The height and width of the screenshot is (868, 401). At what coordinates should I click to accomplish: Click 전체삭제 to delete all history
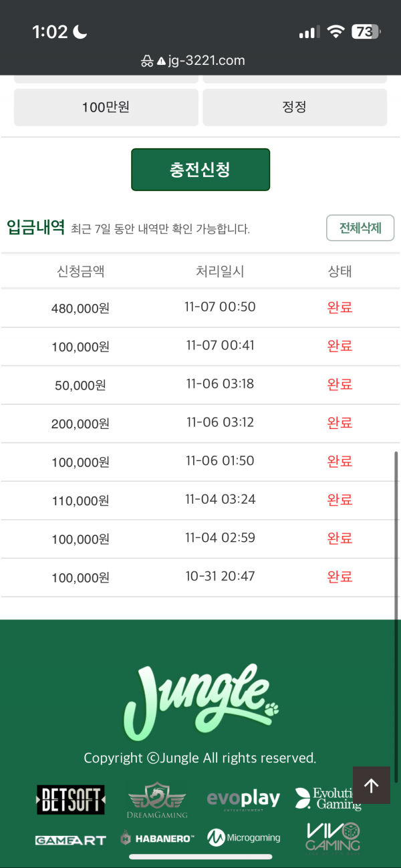coord(360,228)
